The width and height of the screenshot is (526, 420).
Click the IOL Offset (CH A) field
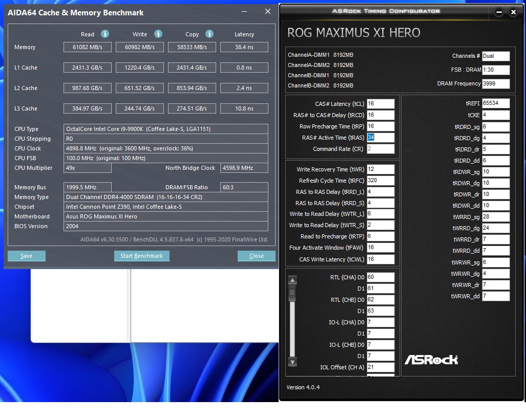click(381, 367)
